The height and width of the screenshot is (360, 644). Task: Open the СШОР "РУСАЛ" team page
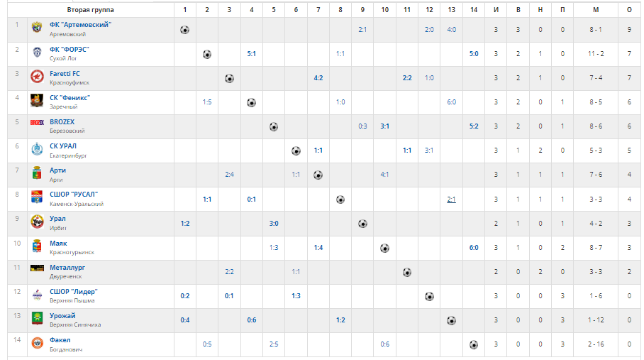[x=74, y=195]
